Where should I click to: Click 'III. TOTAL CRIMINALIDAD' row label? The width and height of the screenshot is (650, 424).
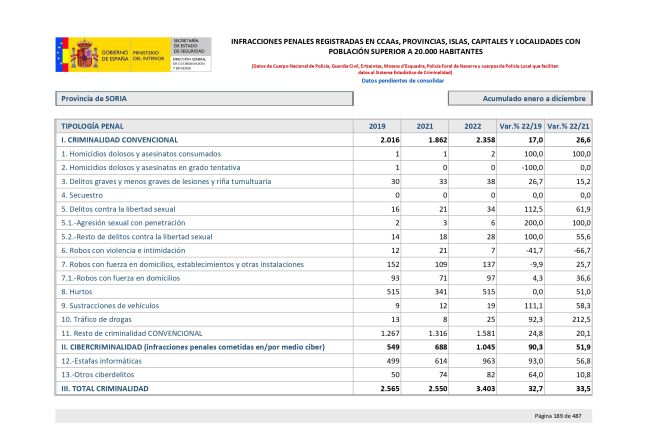(x=104, y=389)
